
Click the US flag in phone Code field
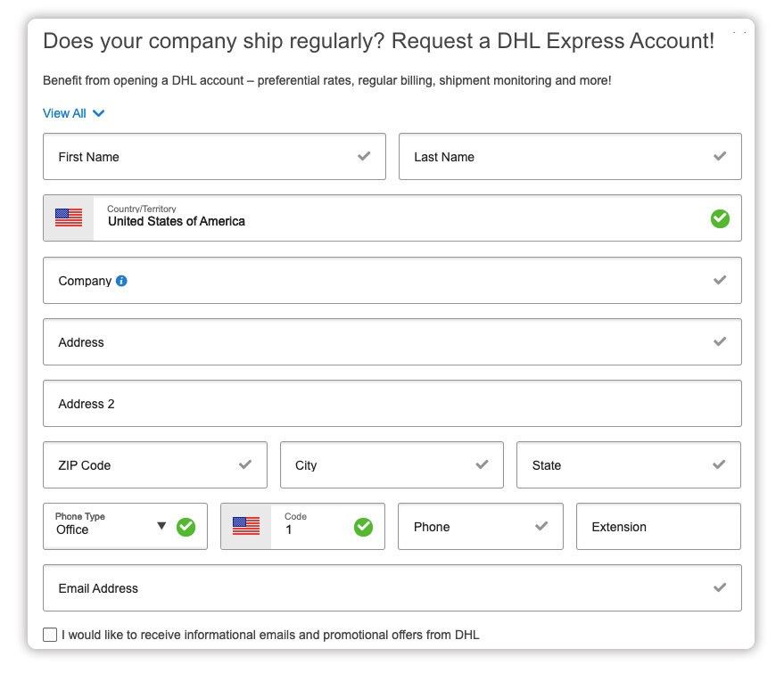point(246,526)
